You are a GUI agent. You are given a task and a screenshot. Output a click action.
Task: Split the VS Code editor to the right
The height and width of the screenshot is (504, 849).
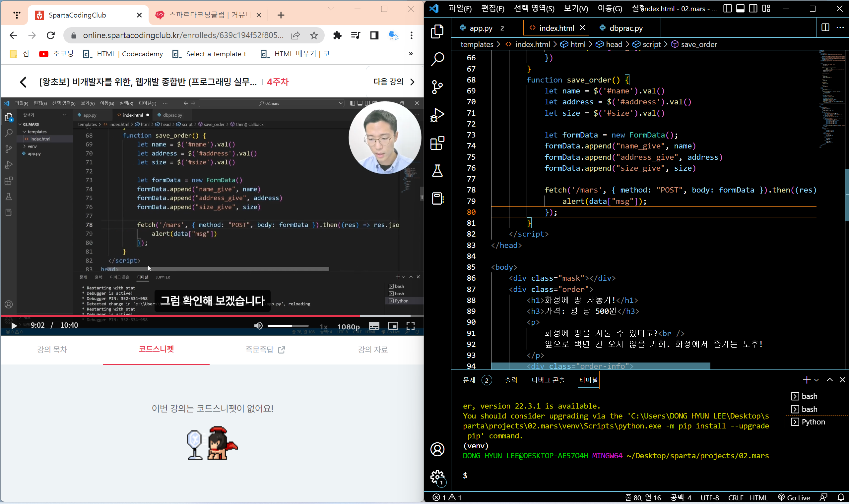pos(825,28)
